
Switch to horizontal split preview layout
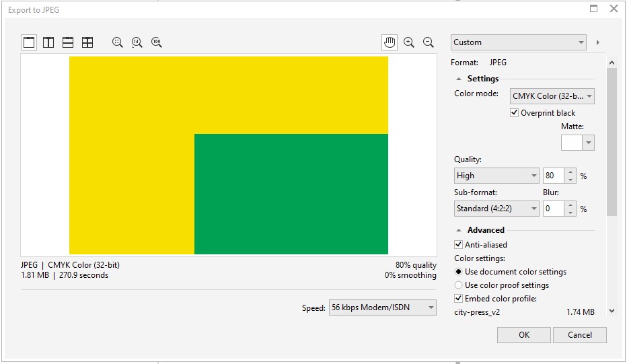68,42
